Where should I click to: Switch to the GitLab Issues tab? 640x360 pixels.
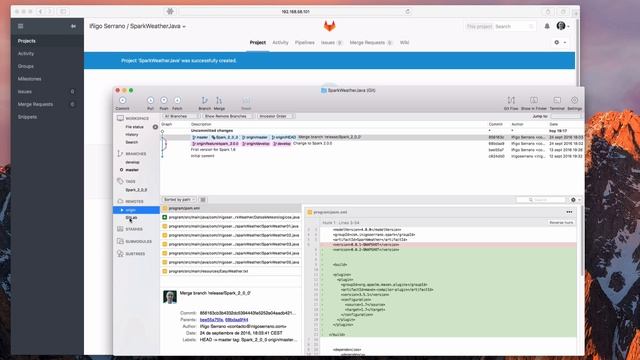331,42
